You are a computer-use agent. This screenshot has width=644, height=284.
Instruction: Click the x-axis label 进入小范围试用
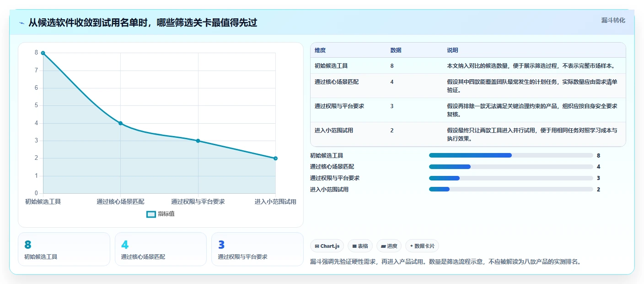pyautogui.click(x=275, y=202)
